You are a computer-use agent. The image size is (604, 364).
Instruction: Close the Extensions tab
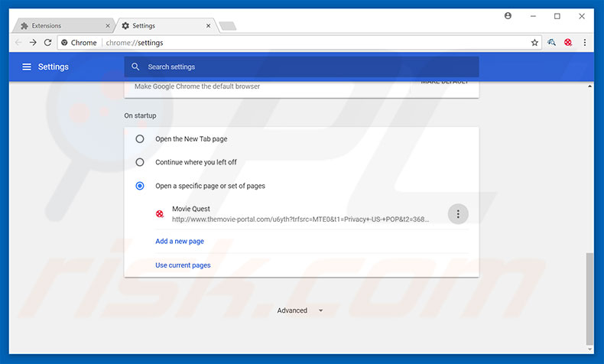pos(108,26)
